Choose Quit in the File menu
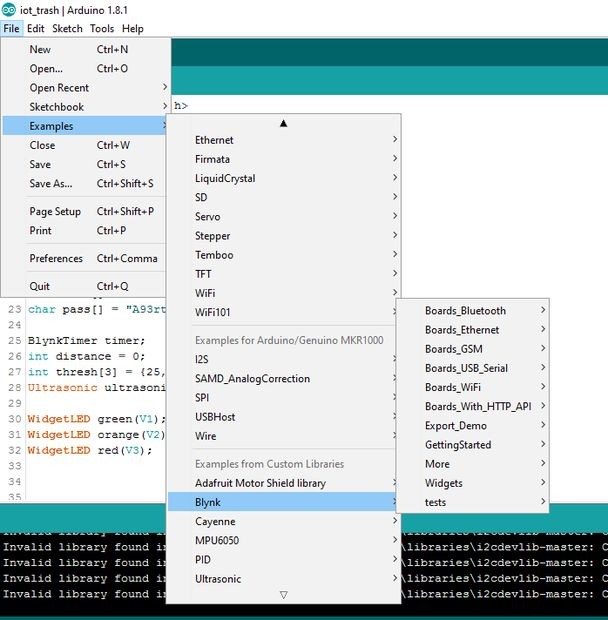The width and height of the screenshot is (608, 620). pyautogui.click(x=85, y=286)
